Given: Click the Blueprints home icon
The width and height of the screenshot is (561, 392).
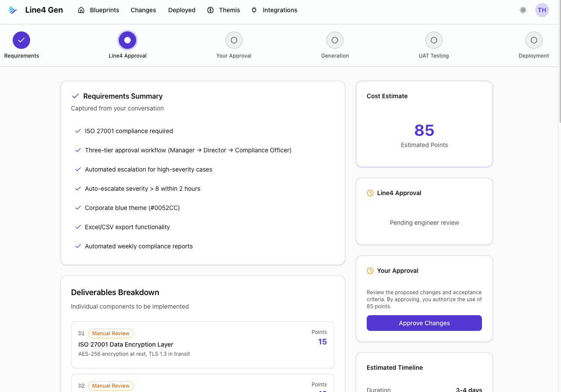Looking at the screenshot, I should [81, 10].
